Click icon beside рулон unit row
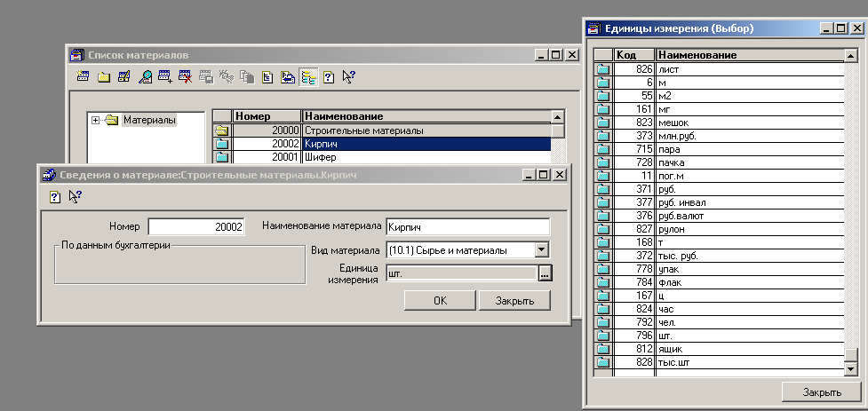The width and height of the screenshot is (868, 411). click(x=603, y=229)
